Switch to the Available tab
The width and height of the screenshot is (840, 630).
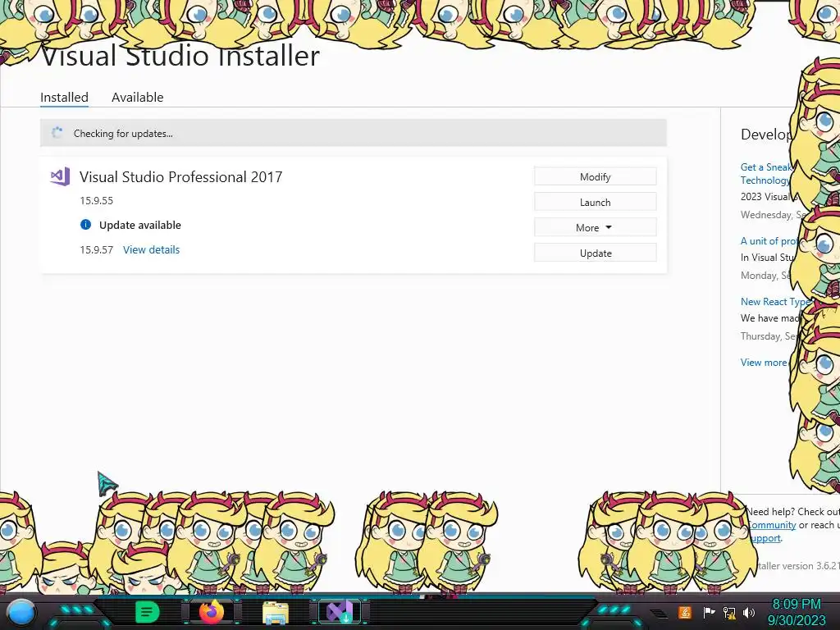tap(137, 97)
